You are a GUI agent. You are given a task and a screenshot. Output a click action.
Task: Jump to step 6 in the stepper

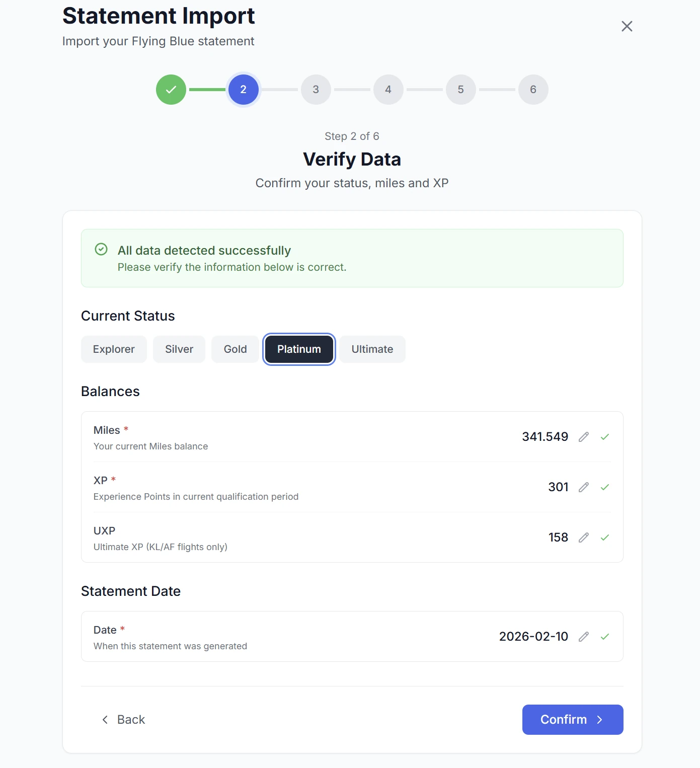533,90
